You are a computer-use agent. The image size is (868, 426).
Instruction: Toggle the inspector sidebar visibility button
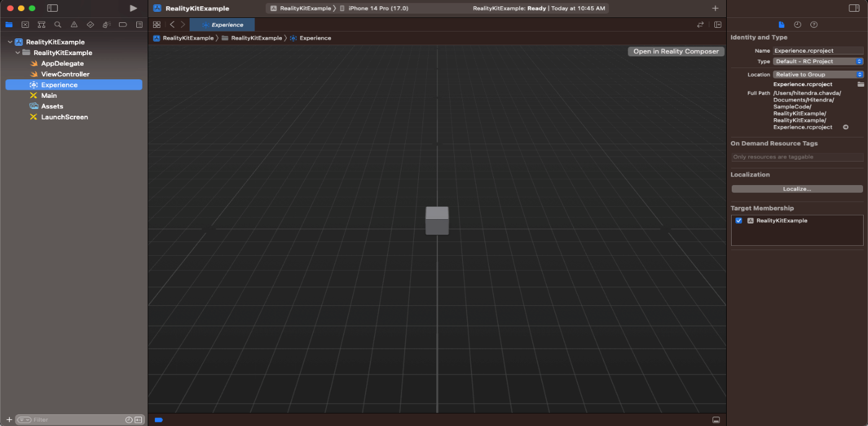(854, 8)
